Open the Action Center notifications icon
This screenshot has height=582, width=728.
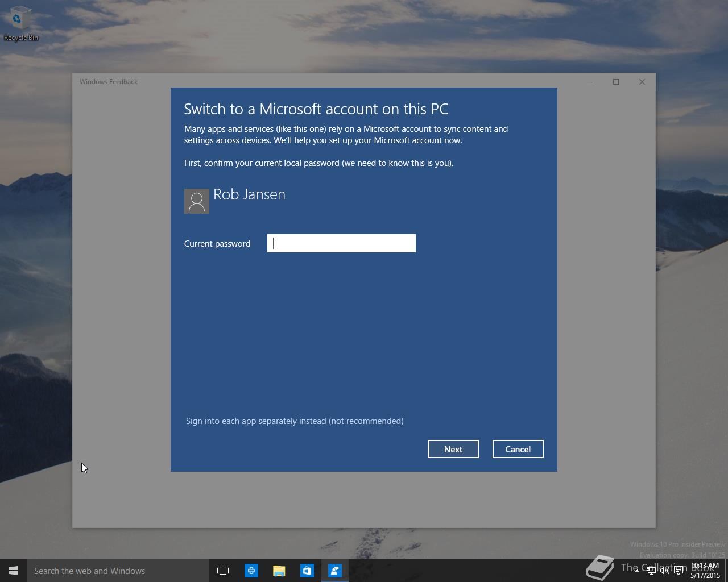tap(679, 571)
